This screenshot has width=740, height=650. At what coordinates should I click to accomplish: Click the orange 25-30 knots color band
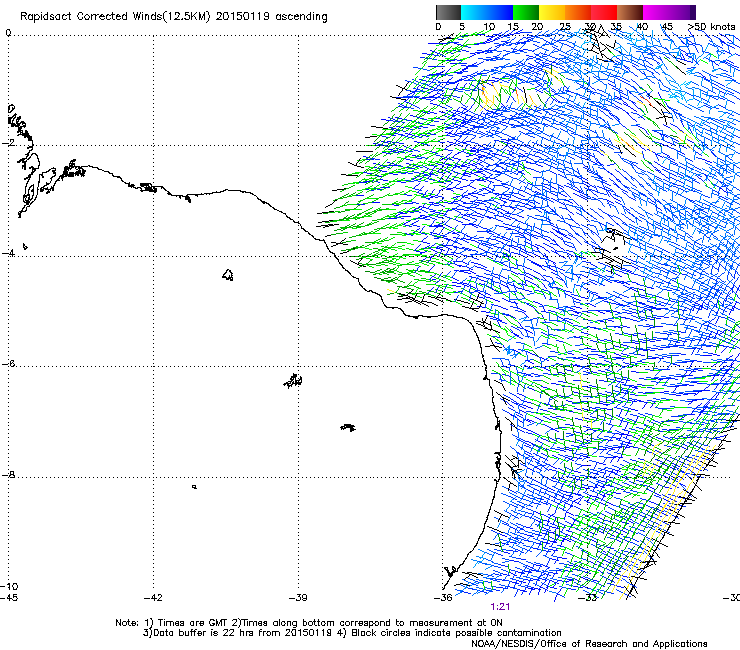(578, 12)
